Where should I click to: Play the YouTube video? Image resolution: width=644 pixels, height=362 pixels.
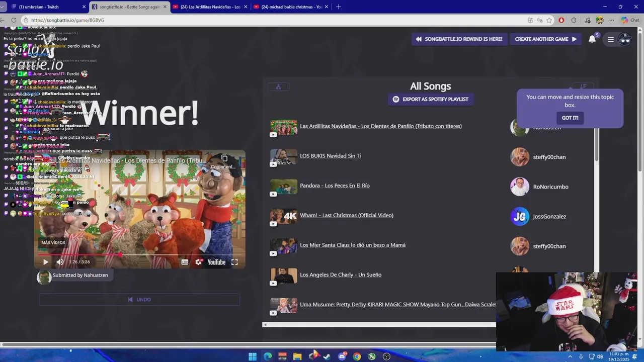click(x=45, y=262)
